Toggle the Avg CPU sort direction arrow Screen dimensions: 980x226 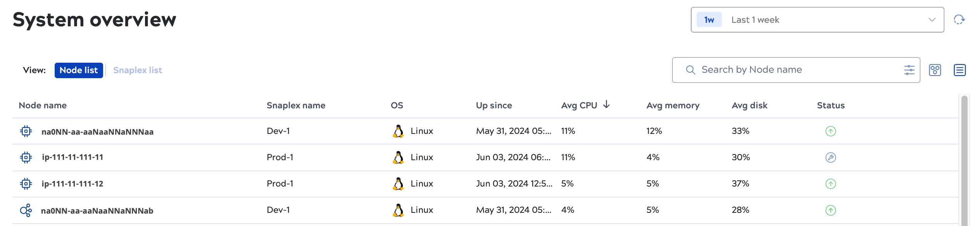tap(606, 104)
